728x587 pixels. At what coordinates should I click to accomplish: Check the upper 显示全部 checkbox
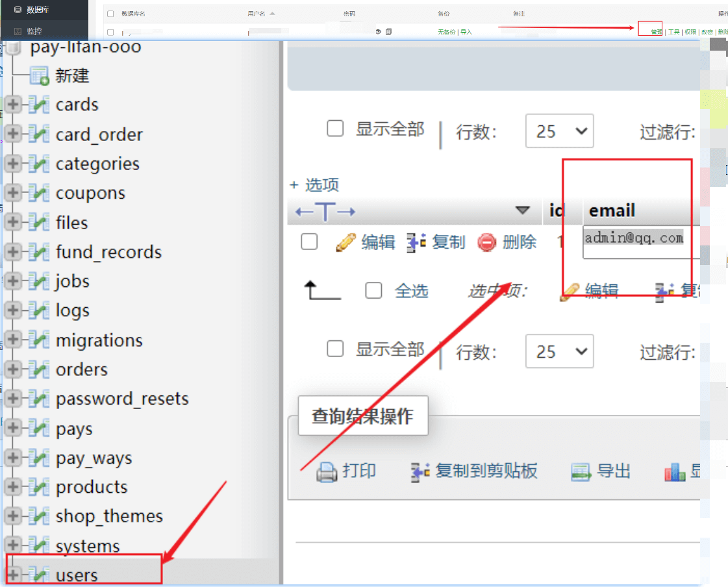tap(335, 129)
